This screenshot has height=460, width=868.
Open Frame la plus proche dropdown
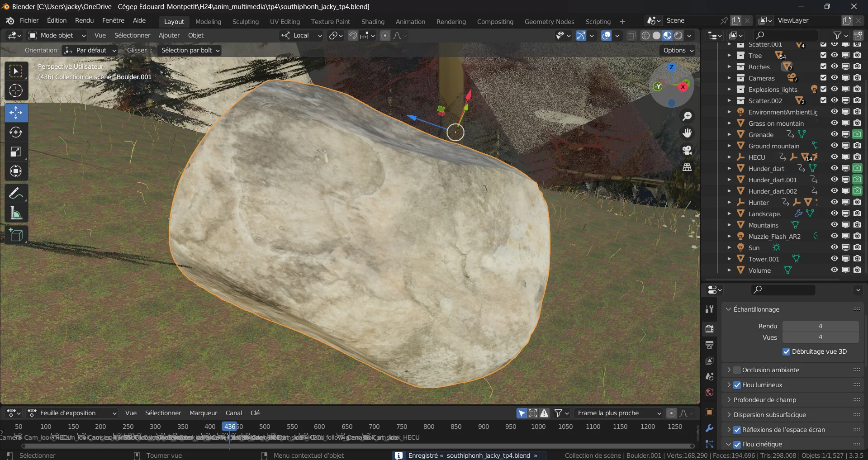coord(618,413)
